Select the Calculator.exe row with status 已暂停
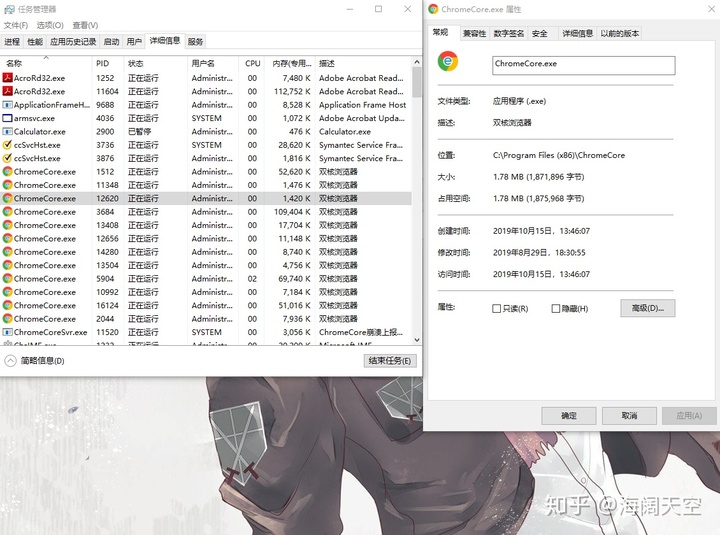The image size is (720, 535). pyautogui.click(x=206, y=132)
